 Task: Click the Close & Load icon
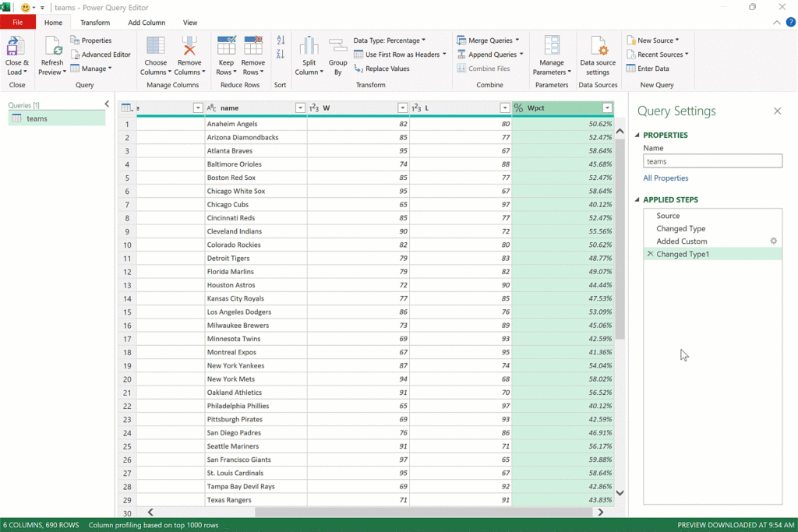[16, 46]
